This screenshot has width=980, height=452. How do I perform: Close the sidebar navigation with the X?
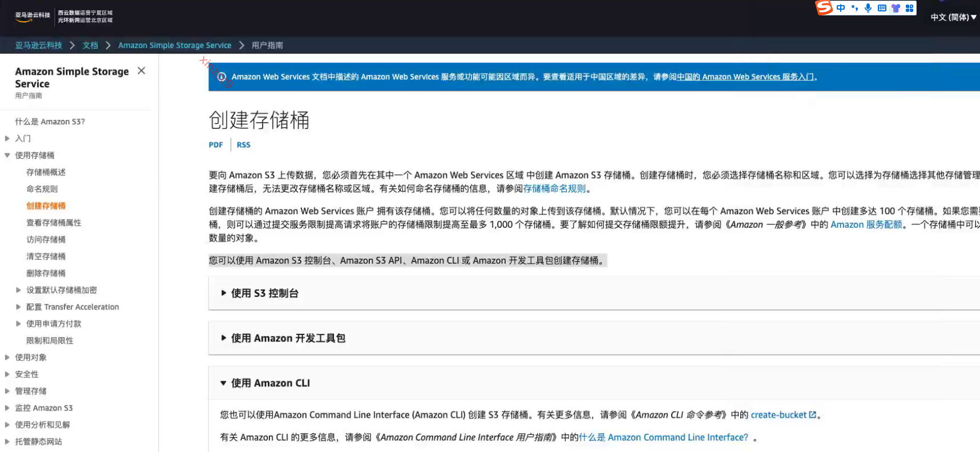[142, 71]
